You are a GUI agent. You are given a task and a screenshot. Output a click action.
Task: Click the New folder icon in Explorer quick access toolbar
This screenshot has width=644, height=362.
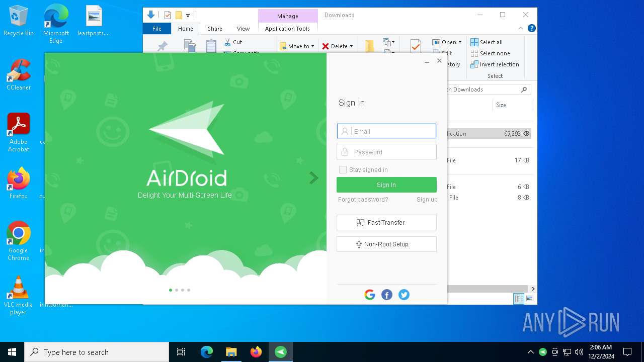click(x=178, y=15)
